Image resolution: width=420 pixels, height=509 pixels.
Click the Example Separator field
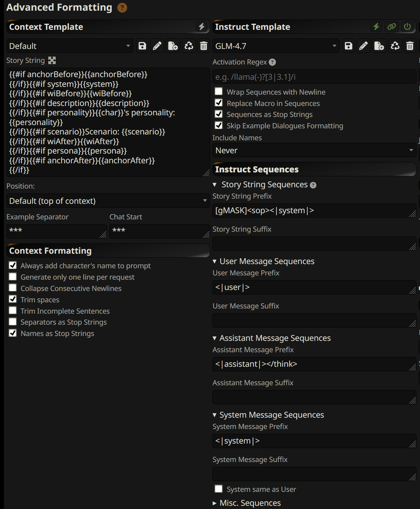coord(56,231)
